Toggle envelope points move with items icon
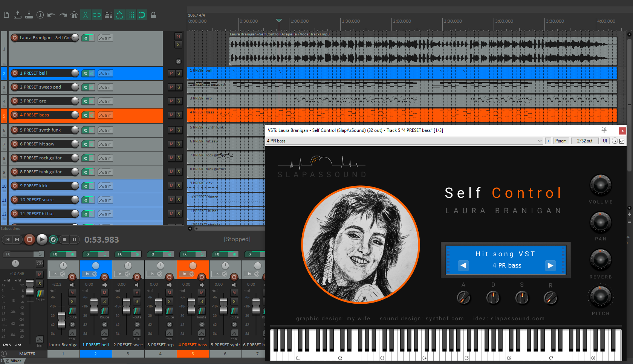This screenshot has height=364, width=633. click(x=119, y=15)
